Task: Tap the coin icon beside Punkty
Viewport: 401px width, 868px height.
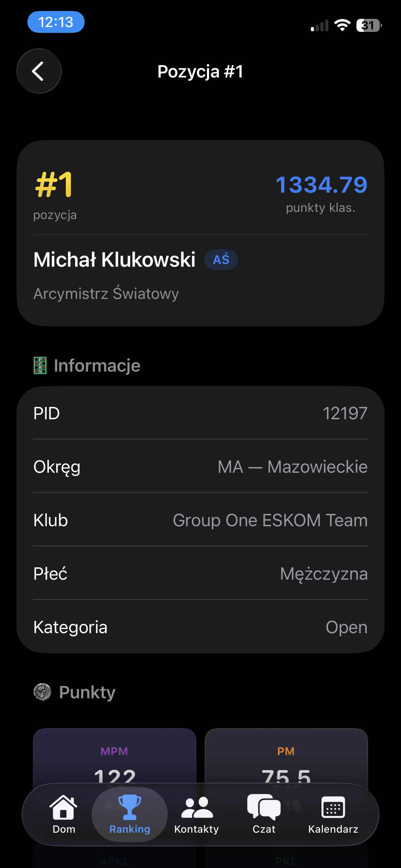Action: 42,692
